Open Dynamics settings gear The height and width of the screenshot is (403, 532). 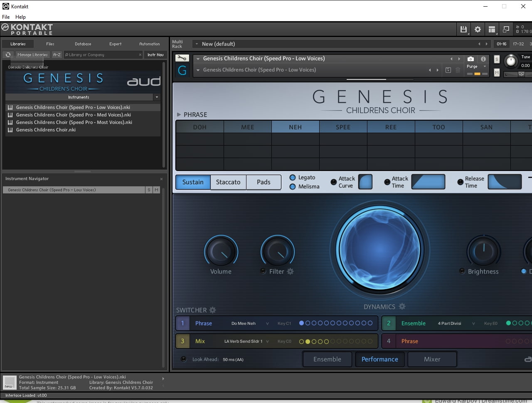tap(402, 306)
